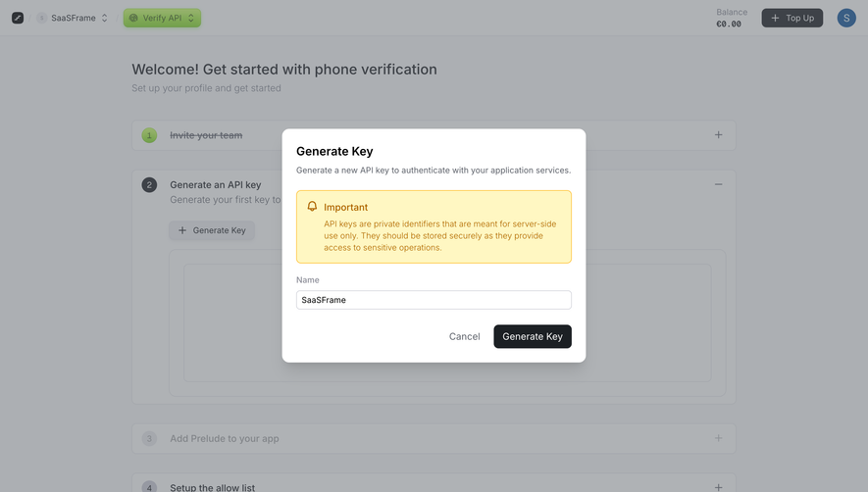This screenshot has height=492, width=868.
Task: Focus the Name input field
Action: coord(434,300)
